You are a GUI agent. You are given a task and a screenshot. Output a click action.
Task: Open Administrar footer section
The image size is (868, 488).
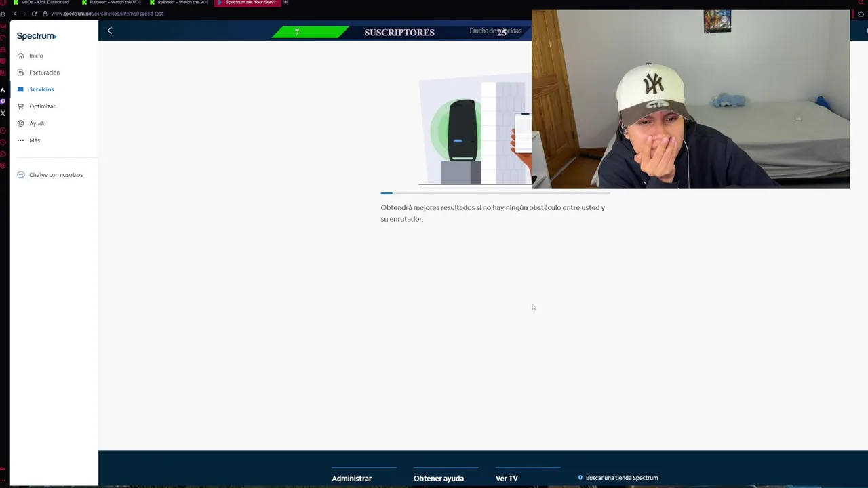pyautogui.click(x=351, y=479)
